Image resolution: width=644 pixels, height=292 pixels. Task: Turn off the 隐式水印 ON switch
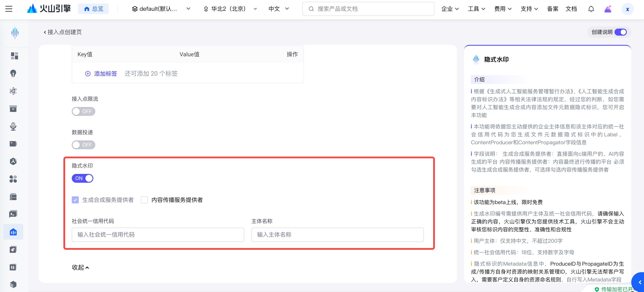(x=83, y=178)
